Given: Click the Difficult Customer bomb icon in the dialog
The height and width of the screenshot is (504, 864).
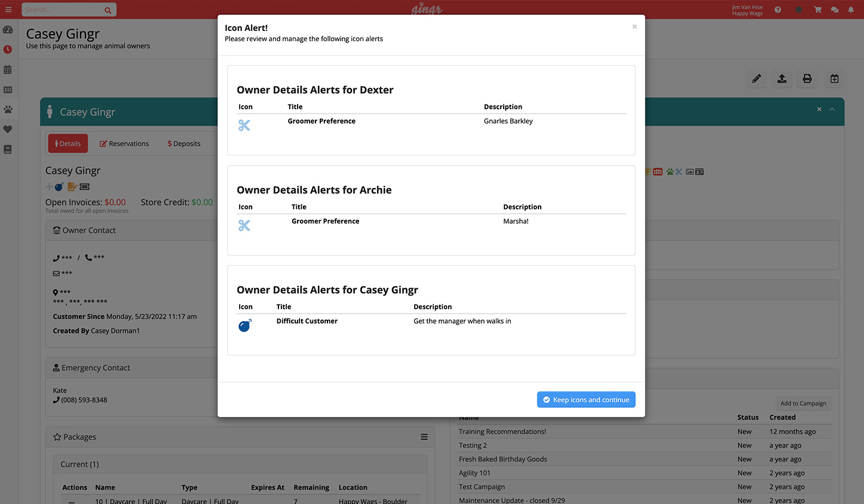Looking at the screenshot, I should click(244, 325).
